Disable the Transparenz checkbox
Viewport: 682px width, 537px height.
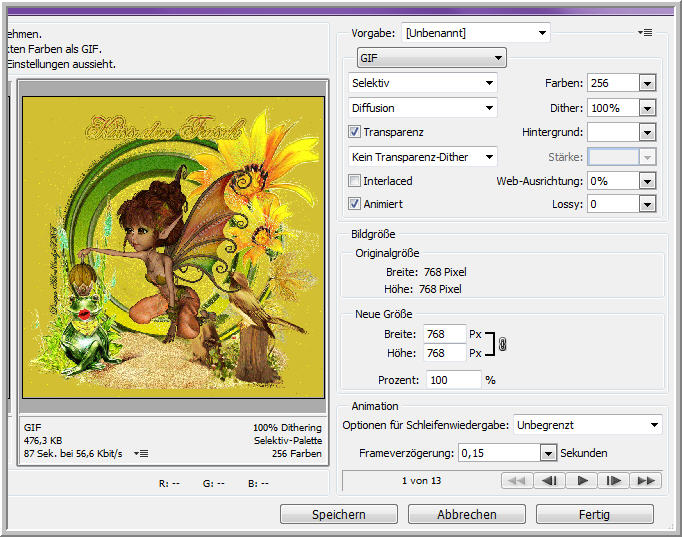(x=354, y=132)
